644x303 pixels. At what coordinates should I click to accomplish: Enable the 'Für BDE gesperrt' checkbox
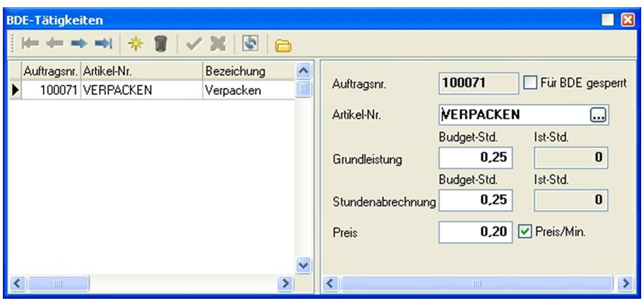tap(528, 83)
